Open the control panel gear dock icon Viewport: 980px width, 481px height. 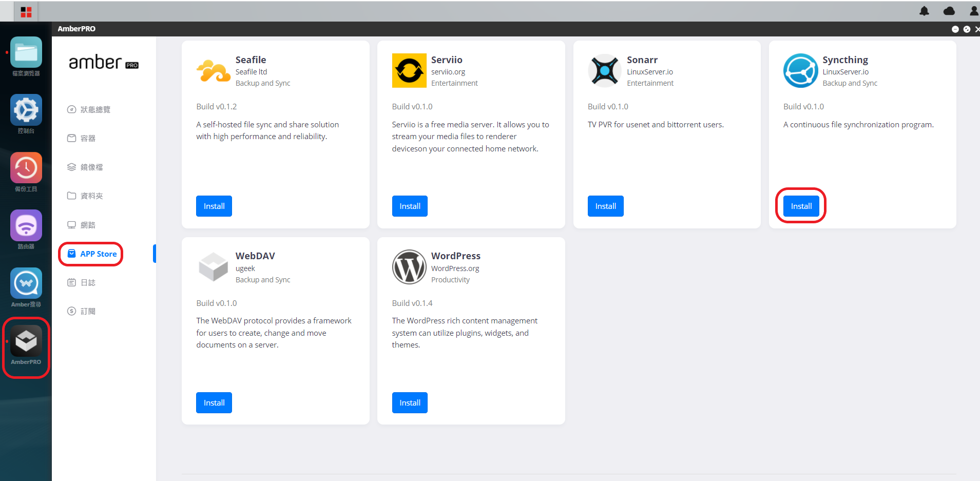26,110
